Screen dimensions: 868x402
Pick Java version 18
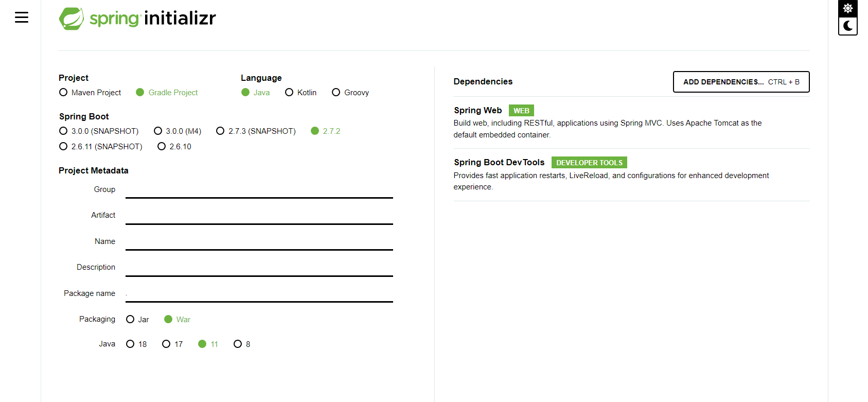tap(136, 344)
